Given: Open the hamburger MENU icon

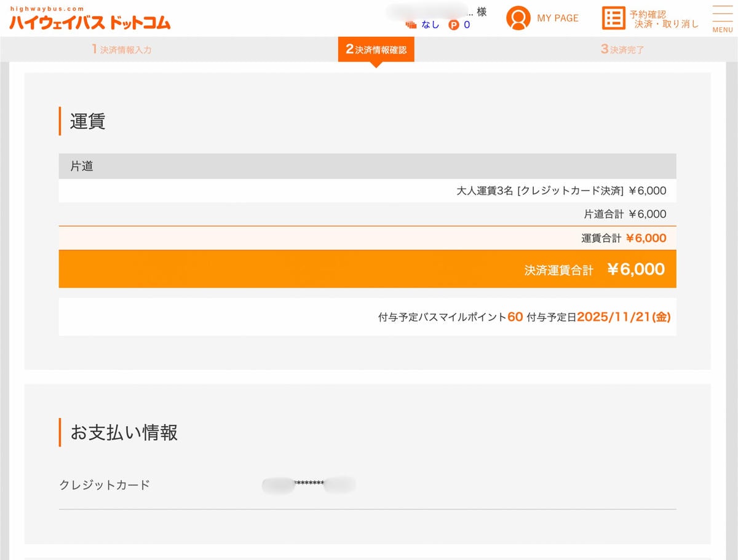Looking at the screenshot, I should click(722, 19).
